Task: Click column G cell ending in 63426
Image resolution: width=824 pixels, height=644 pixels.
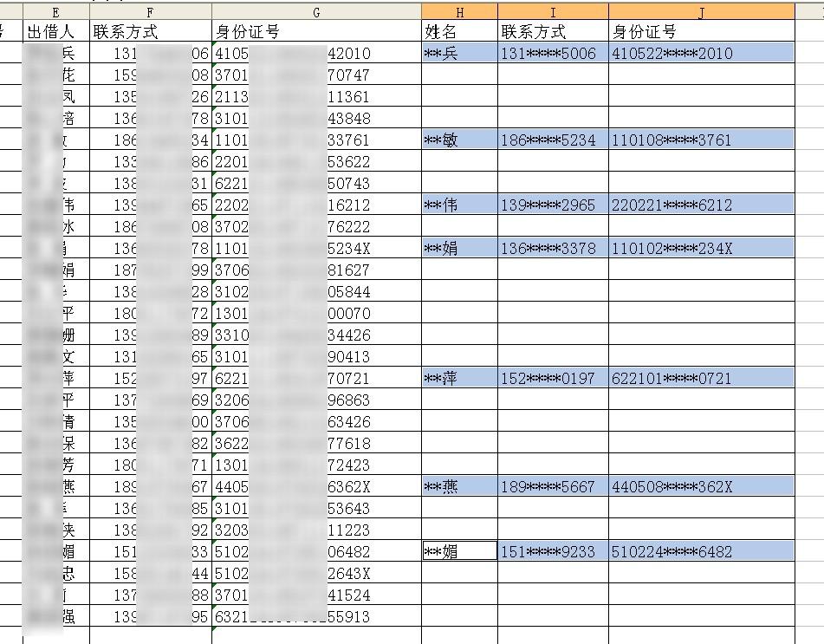Action: pyautogui.click(x=316, y=421)
